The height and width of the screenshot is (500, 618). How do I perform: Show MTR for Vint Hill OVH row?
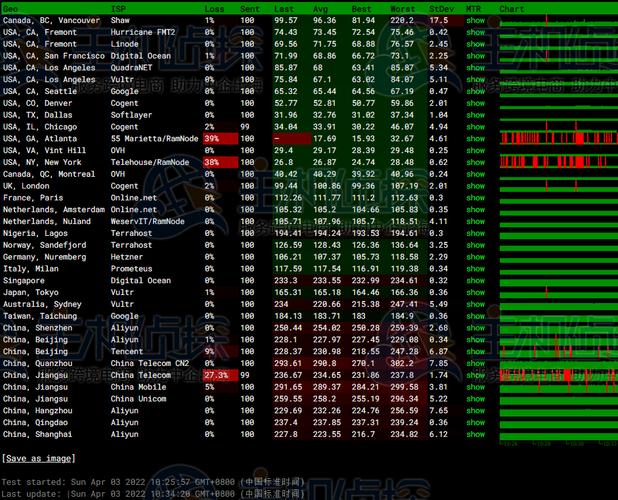475,151
